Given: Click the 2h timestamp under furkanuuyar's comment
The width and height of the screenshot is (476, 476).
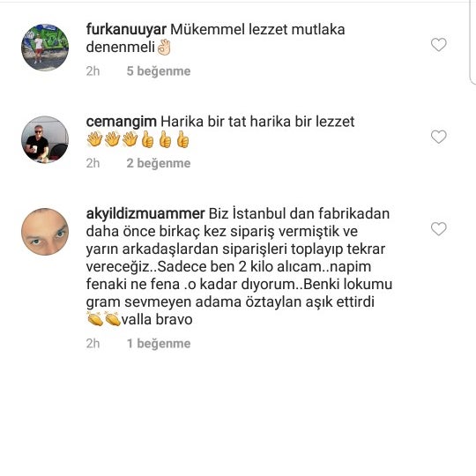Looking at the screenshot, I should click(93, 71).
